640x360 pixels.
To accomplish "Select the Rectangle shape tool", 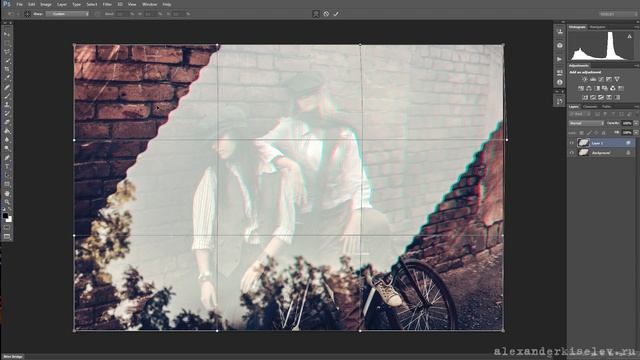I will pyautogui.click(x=7, y=184).
